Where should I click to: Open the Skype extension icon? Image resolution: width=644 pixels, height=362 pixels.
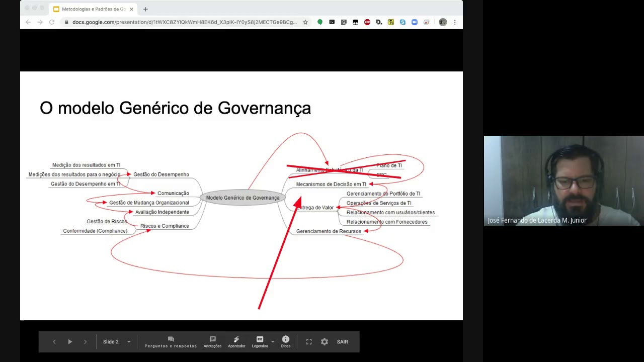point(403,22)
